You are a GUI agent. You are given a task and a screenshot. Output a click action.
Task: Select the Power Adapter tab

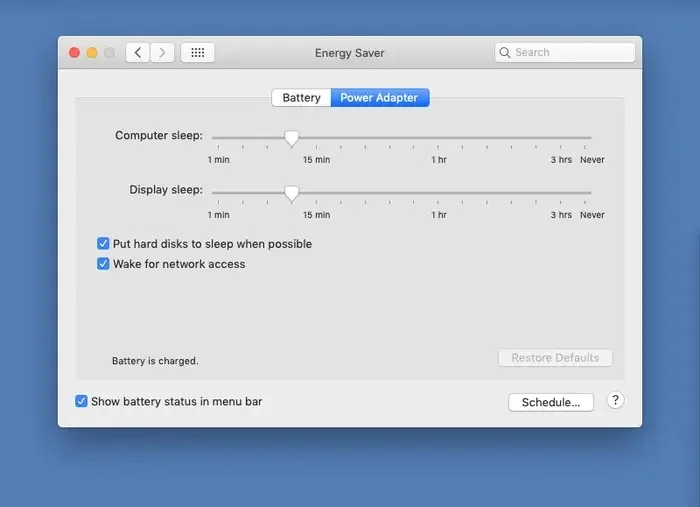click(380, 98)
